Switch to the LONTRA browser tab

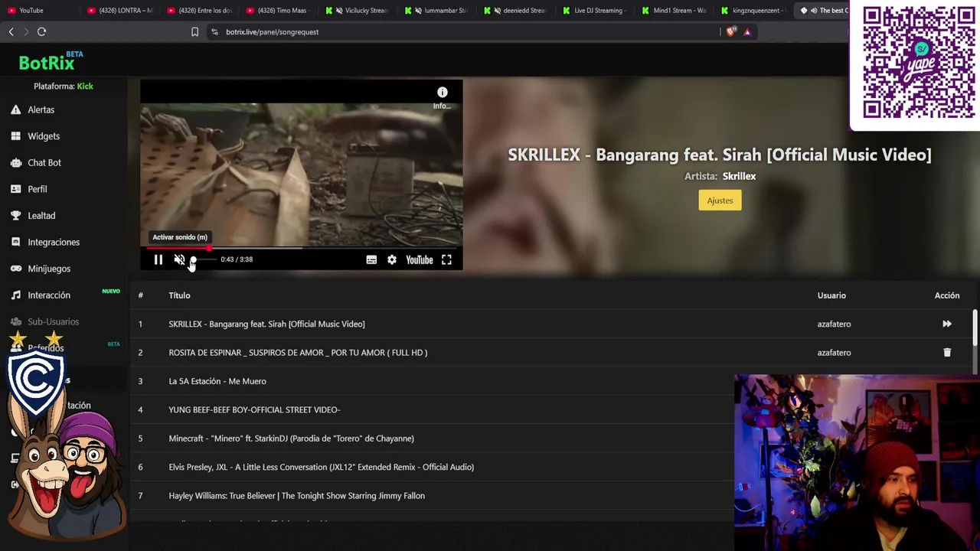click(119, 10)
